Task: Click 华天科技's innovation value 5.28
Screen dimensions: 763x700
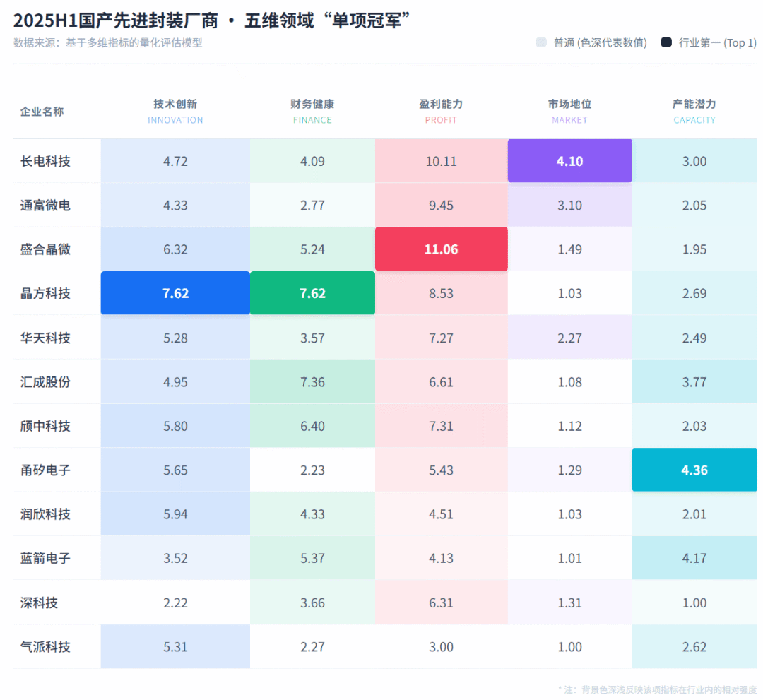Action: click(175, 338)
